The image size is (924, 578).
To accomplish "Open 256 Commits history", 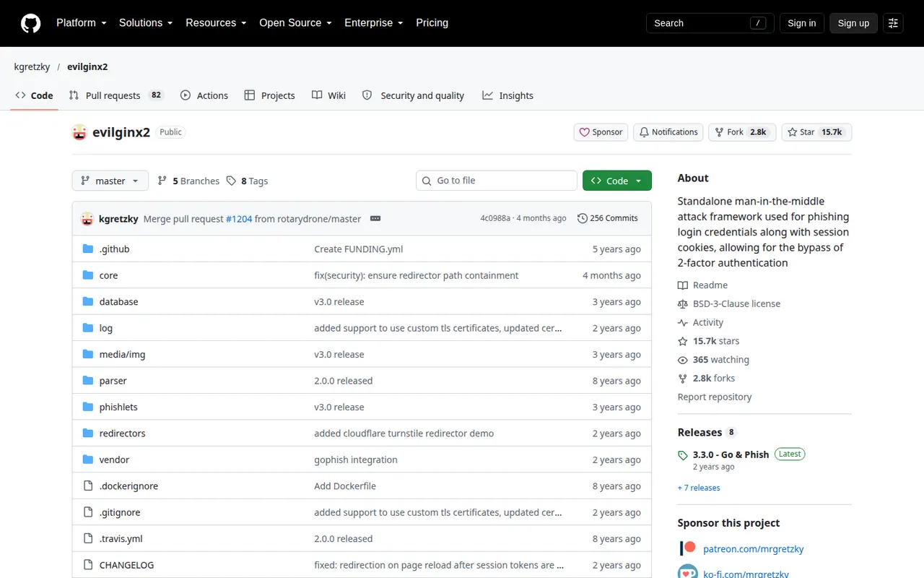I will 608,218.
